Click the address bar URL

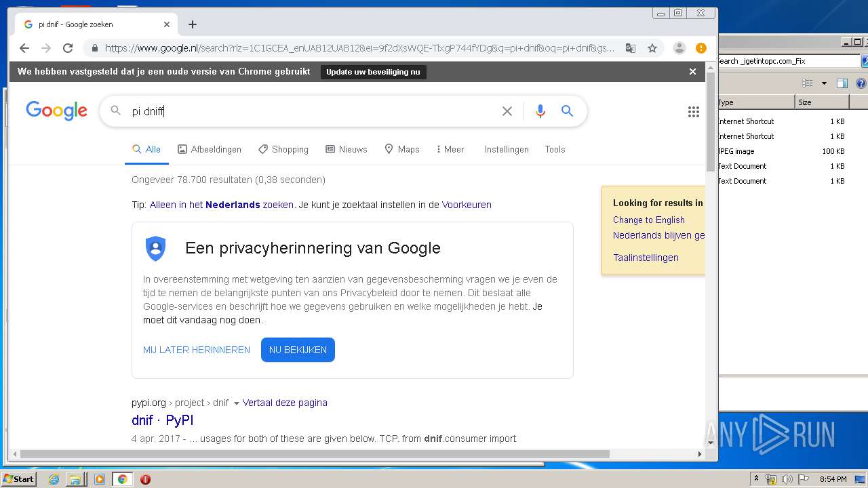coord(359,48)
